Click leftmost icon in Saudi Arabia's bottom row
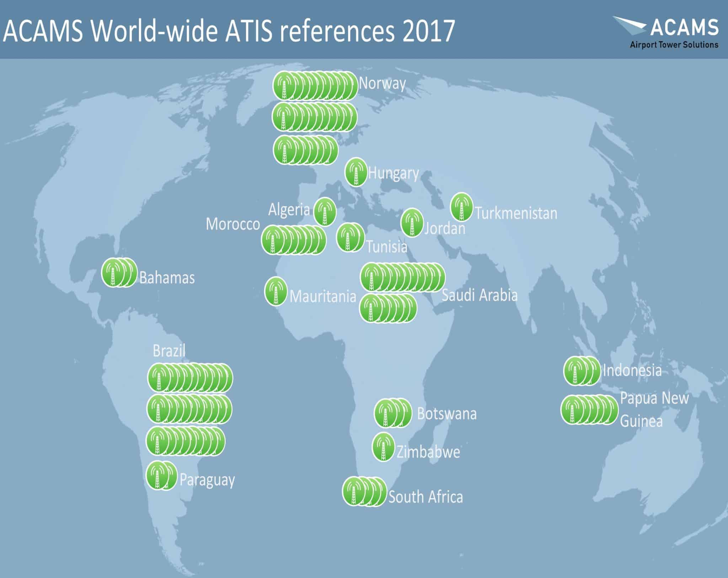The image size is (728, 578). pos(371,309)
